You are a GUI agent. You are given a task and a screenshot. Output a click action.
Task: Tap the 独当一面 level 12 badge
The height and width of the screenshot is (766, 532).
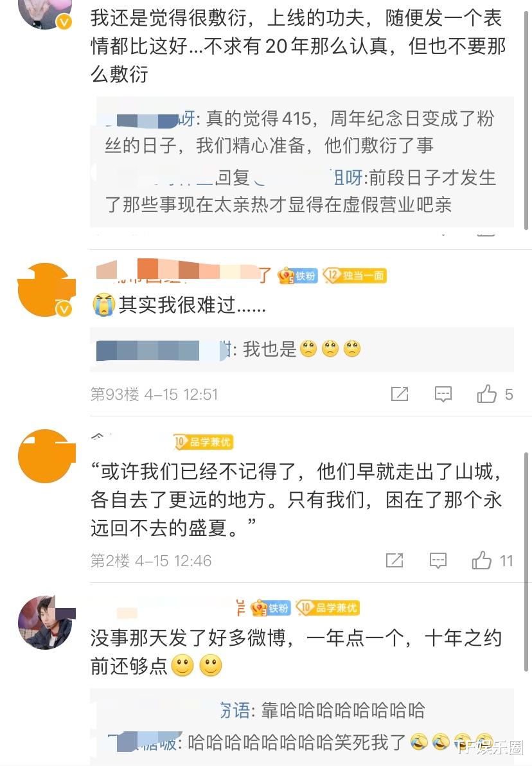tap(355, 276)
